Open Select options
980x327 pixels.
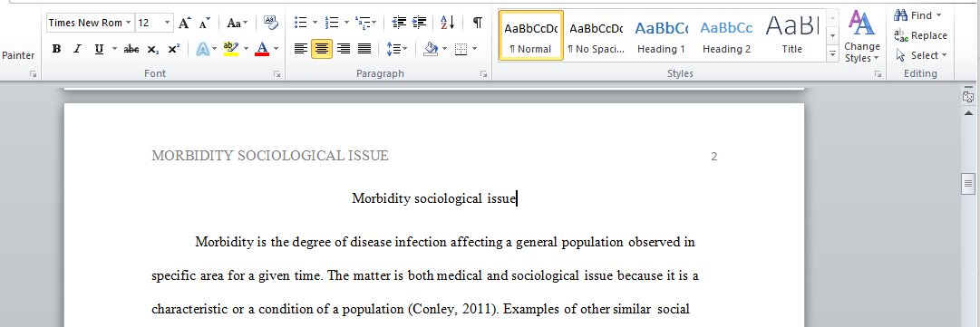pos(921,55)
